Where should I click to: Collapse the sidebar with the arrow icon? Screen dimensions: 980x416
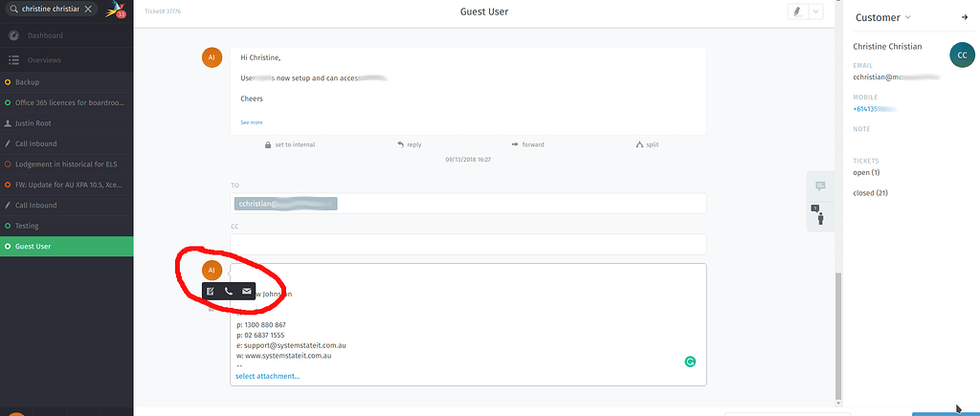coord(965,17)
